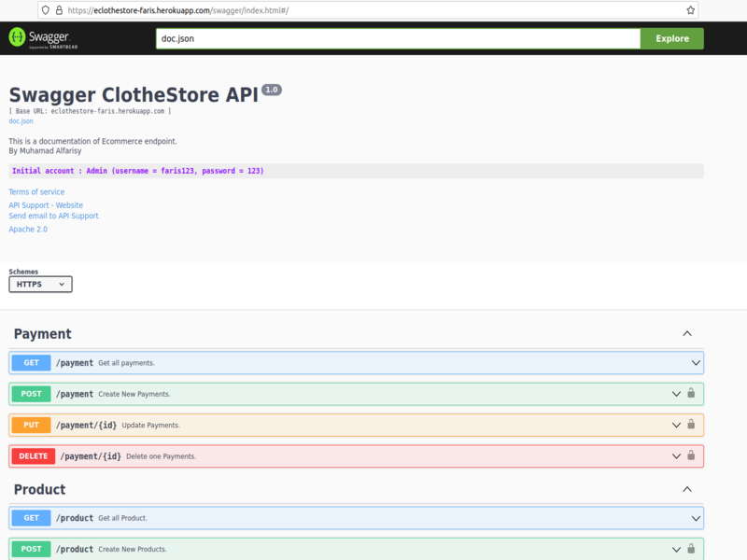Expand GET /product chevron
This screenshot has height=560, width=747.
click(696, 518)
